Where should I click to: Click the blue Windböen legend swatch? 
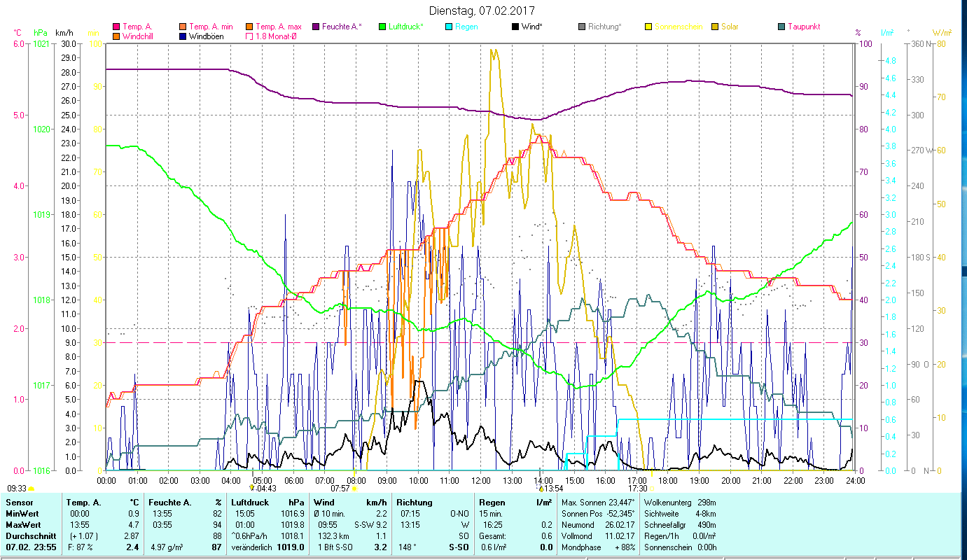click(x=183, y=36)
